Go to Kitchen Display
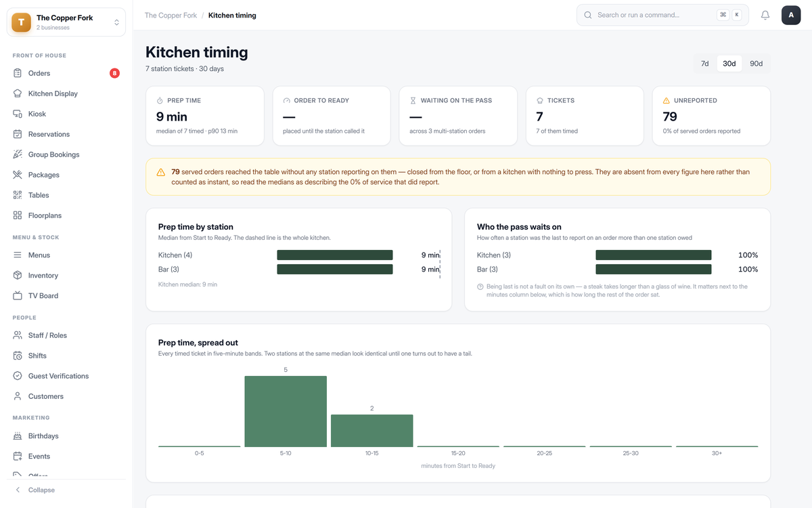Screen dimensions: 812x508 (66, 93)
